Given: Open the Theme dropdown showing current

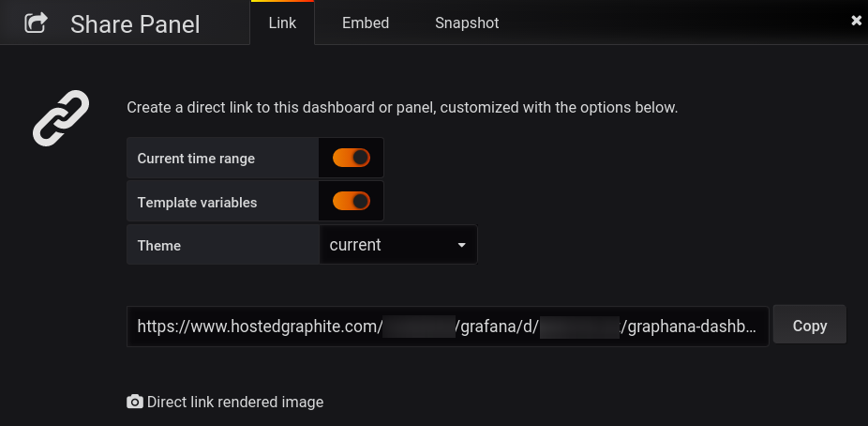Looking at the screenshot, I should 398,245.
